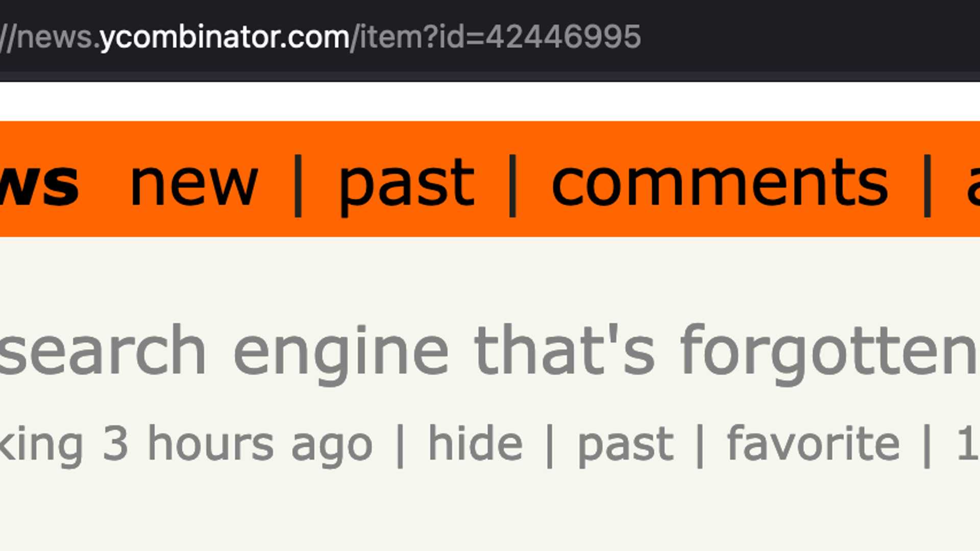Click blank page area below the story subtext
The image size is (980, 551).
490,515
